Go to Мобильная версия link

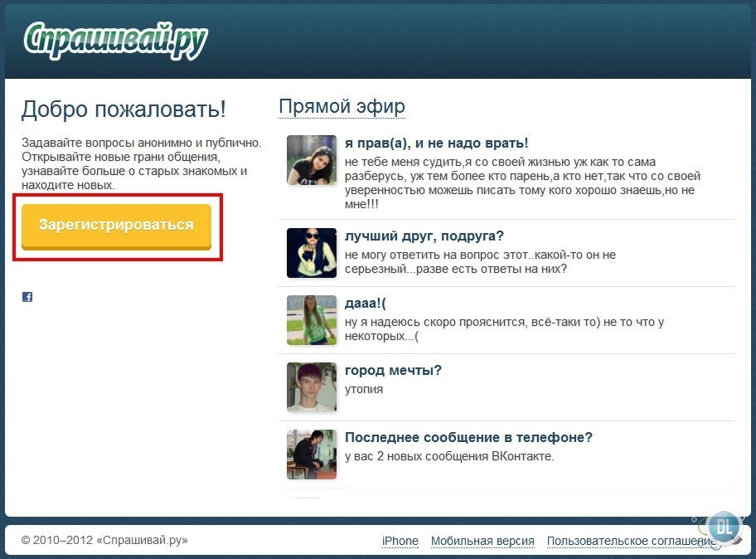[x=482, y=541]
